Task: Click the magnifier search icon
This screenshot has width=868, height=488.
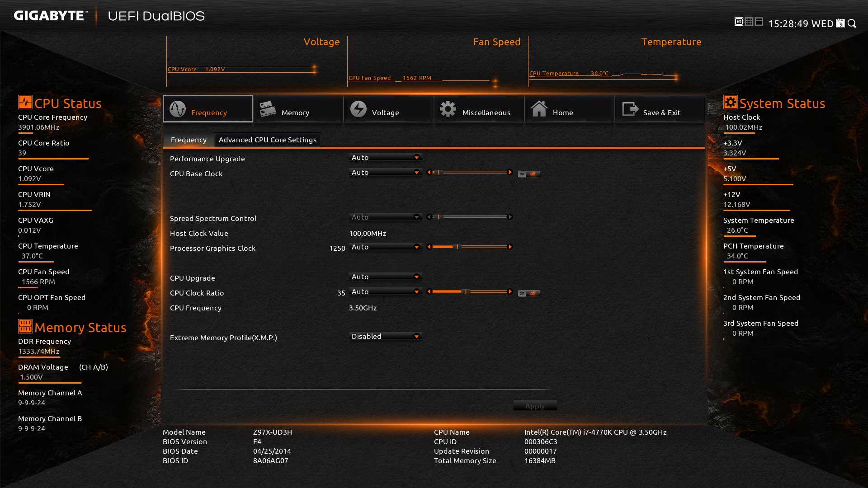Action: [852, 23]
